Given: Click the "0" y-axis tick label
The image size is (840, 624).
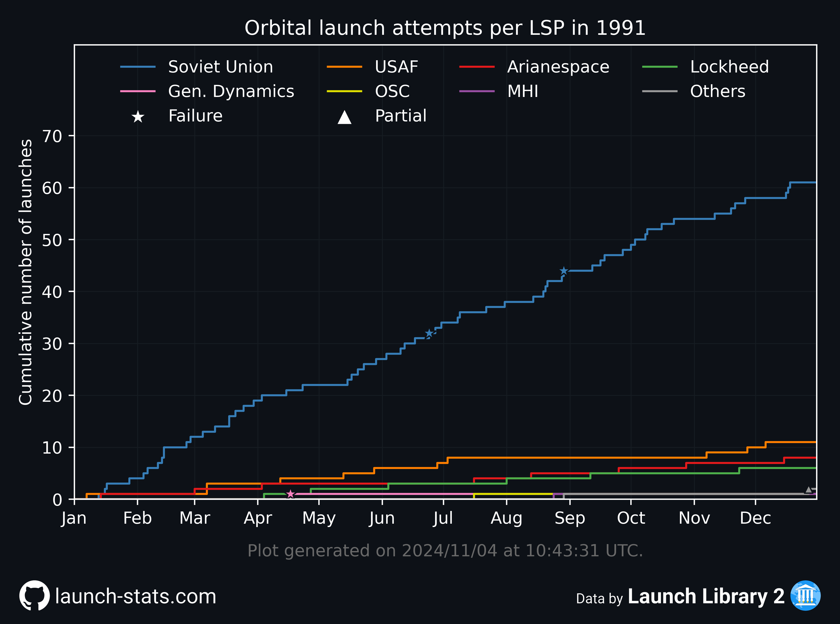Looking at the screenshot, I should (57, 500).
